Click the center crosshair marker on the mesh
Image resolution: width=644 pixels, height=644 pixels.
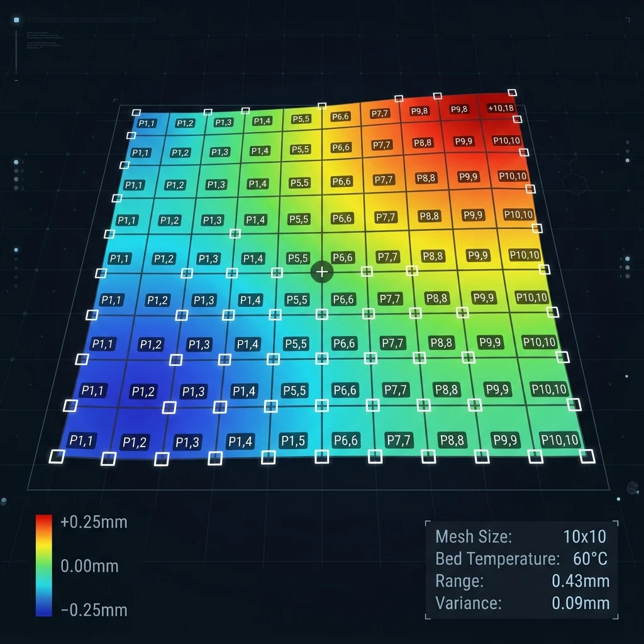pos(322,272)
